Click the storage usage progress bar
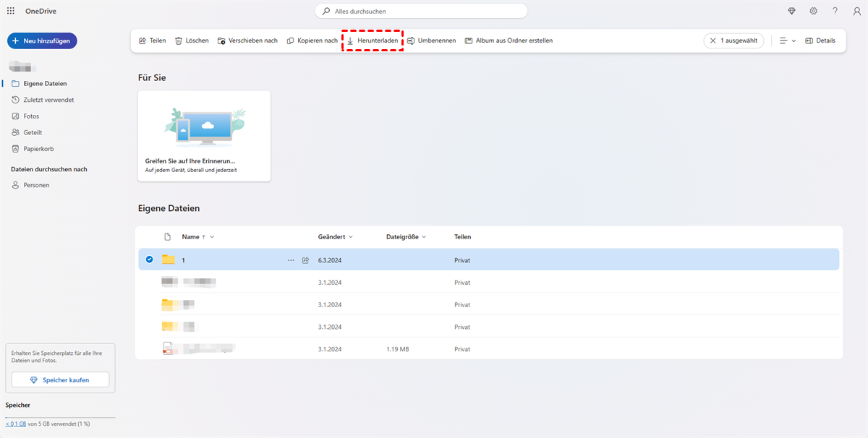868x438 pixels. click(60, 418)
